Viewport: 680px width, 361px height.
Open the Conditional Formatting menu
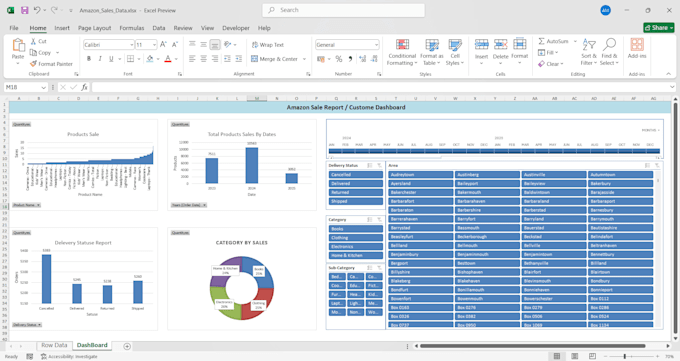click(x=402, y=52)
